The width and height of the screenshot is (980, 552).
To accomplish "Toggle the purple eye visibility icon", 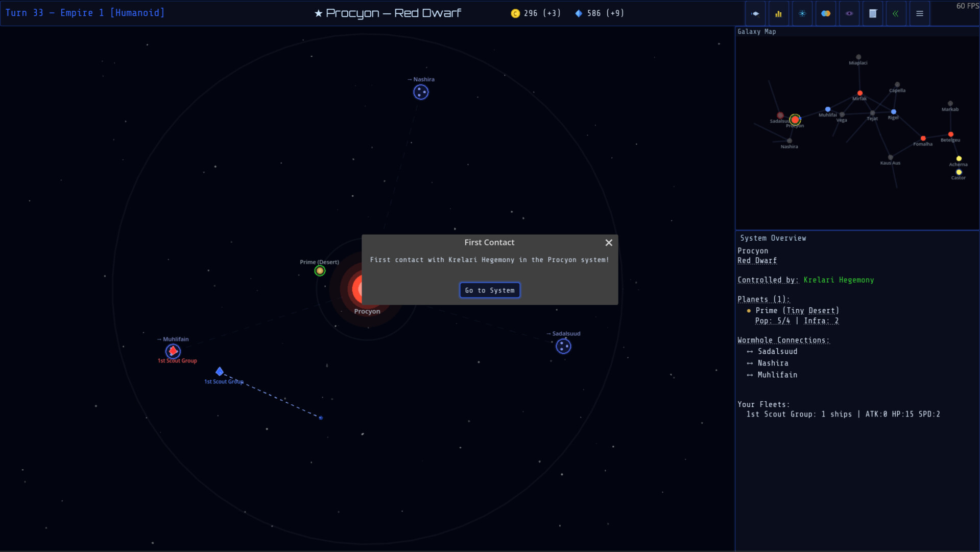I will pyautogui.click(x=849, y=14).
